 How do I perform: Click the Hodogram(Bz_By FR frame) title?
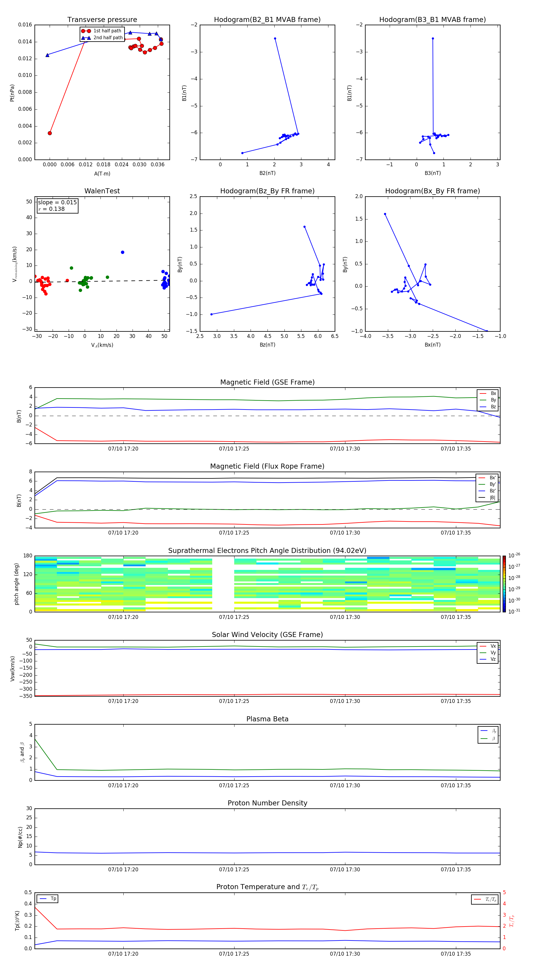pyautogui.click(x=267, y=191)
